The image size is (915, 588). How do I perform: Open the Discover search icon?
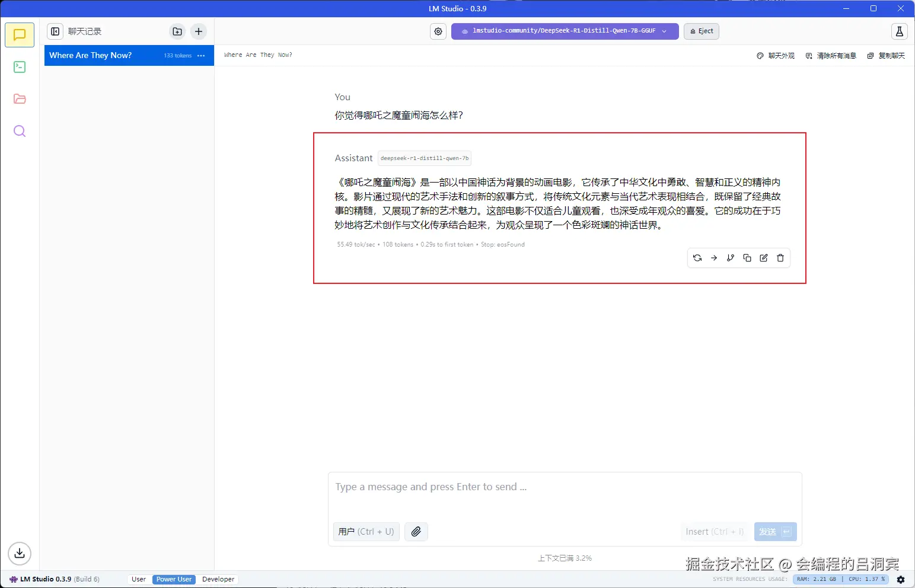click(x=20, y=131)
